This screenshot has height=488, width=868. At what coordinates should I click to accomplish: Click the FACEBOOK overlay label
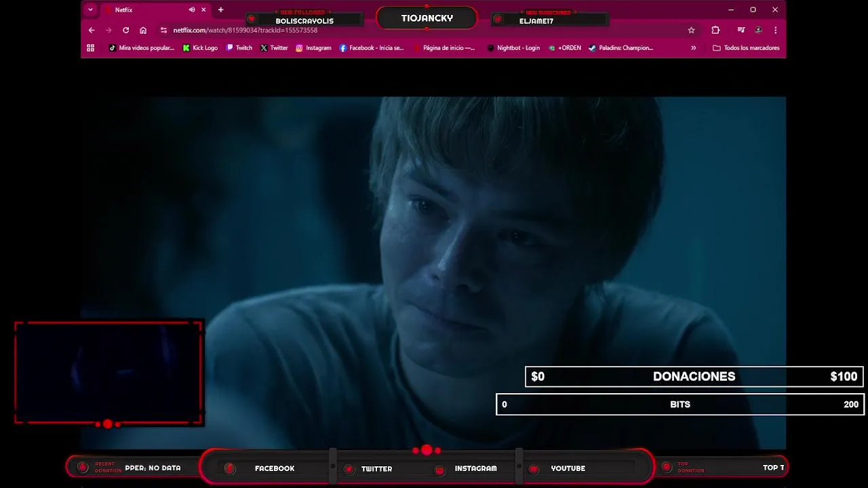click(274, 468)
